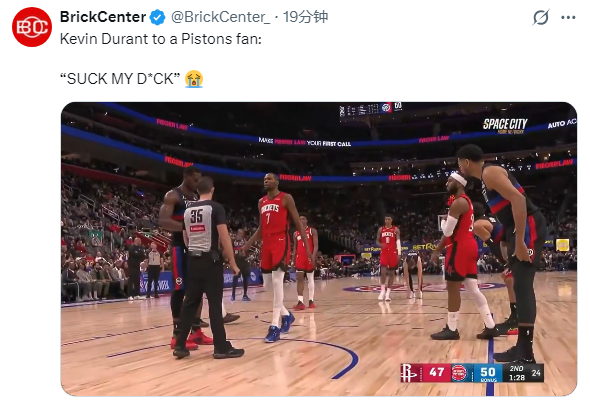The height and width of the screenshot is (403, 590).
Task: Click the crying emoji in the post
Action: tap(194, 79)
